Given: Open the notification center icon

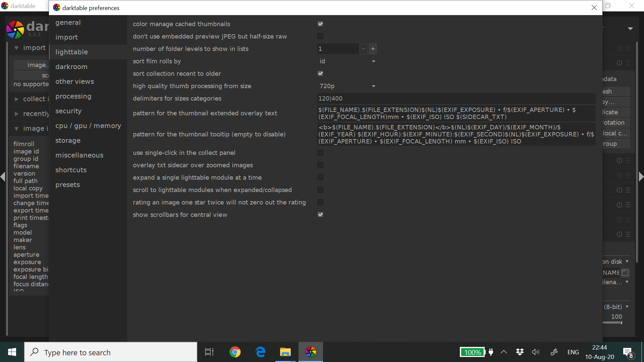Looking at the screenshot, I should tap(628, 353).
